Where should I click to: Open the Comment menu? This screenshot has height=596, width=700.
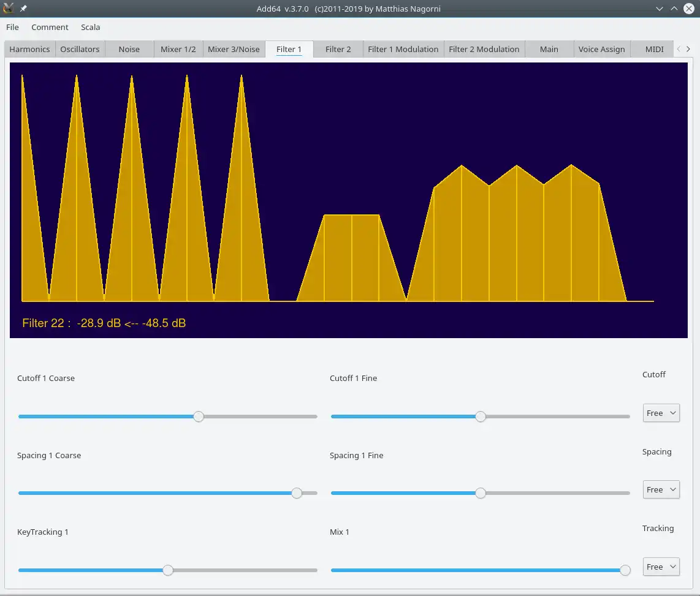[x=50, y=27]
